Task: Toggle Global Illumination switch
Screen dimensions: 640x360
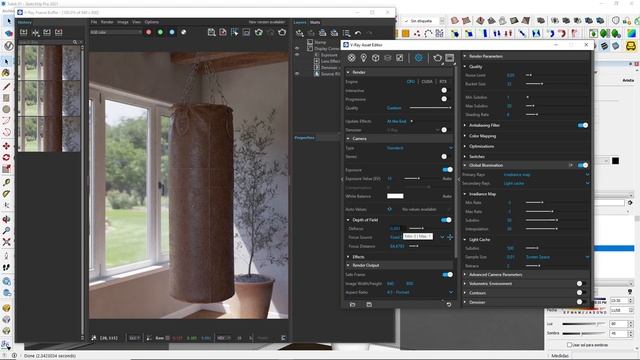Action: (x=583, y=165)
